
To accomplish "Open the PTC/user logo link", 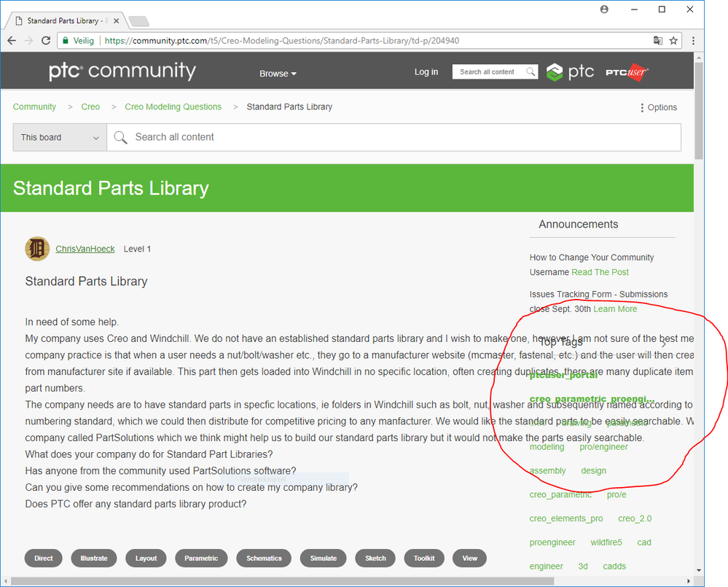I will [627, 72].
